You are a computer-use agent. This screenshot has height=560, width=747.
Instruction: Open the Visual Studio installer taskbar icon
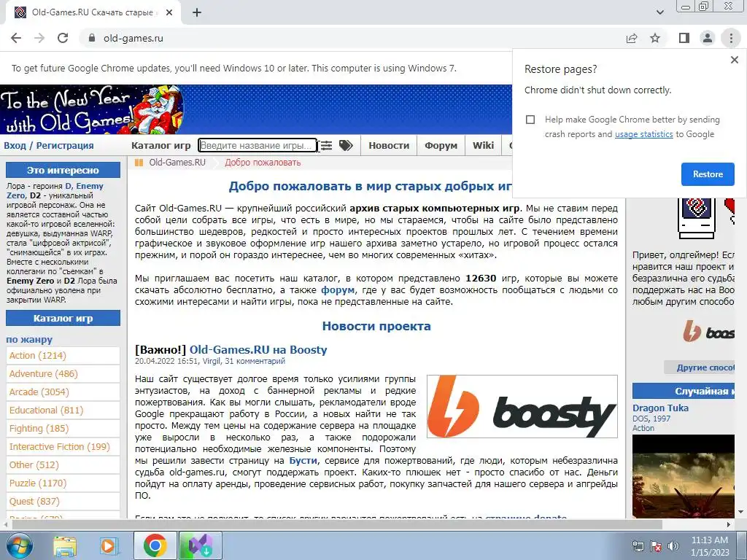click(200, 545)
